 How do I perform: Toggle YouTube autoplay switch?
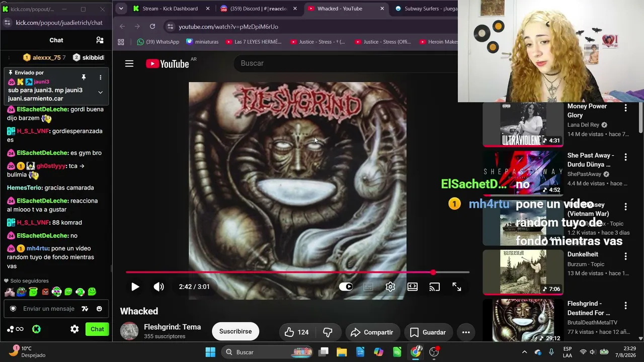[x=346, y=287]
